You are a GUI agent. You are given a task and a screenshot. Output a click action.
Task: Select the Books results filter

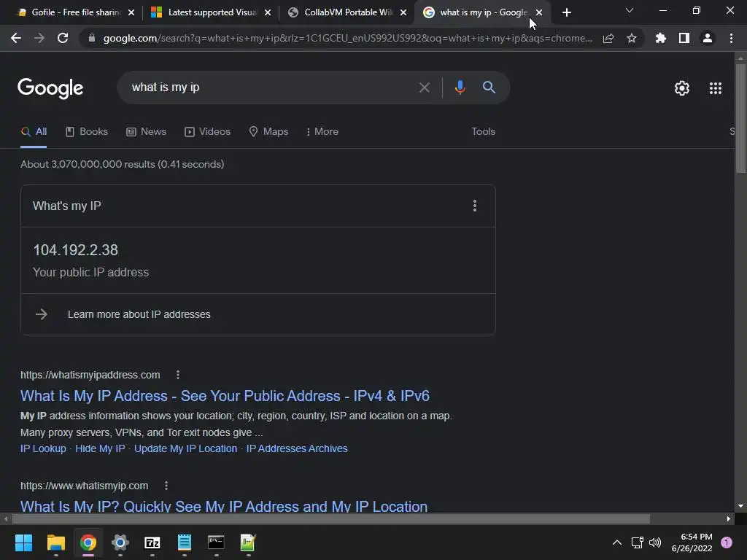(x=87, y=132)
